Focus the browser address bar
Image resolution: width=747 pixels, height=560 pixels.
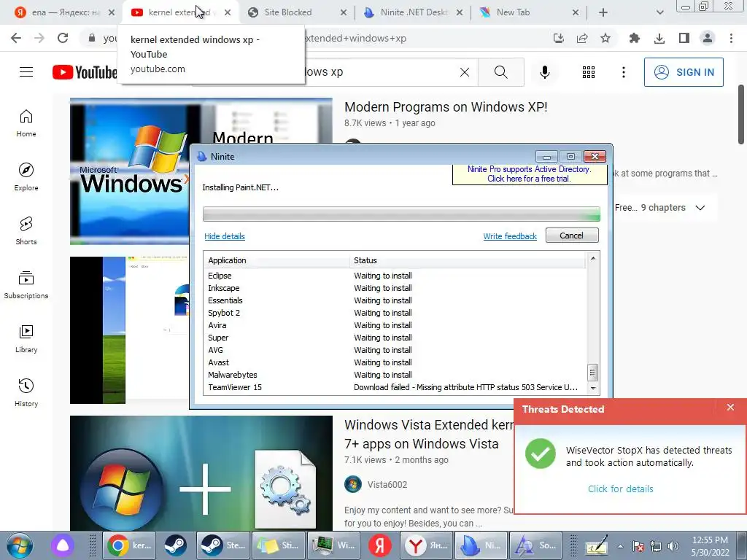(314, 38)
